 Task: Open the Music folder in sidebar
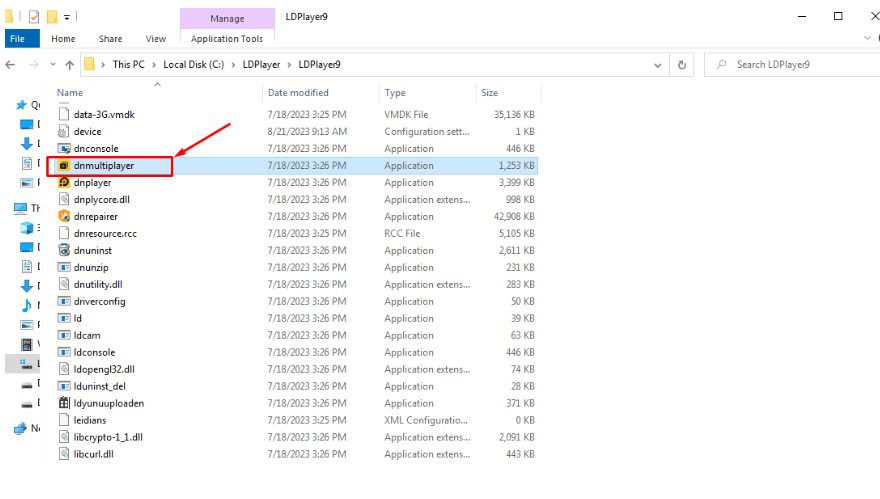[x=27, y=305]
